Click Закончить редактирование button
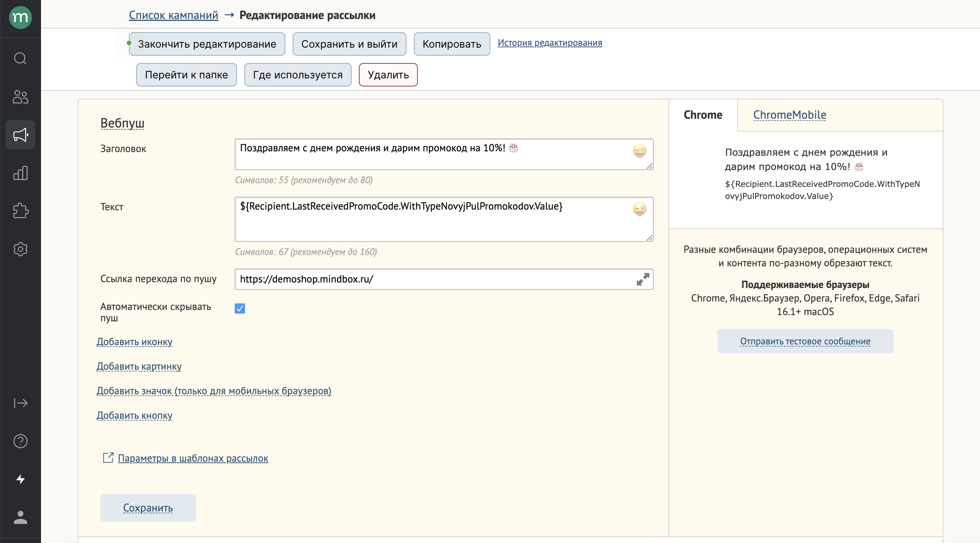This screenshot has width=980, height=543. click(x=207, y=44)
